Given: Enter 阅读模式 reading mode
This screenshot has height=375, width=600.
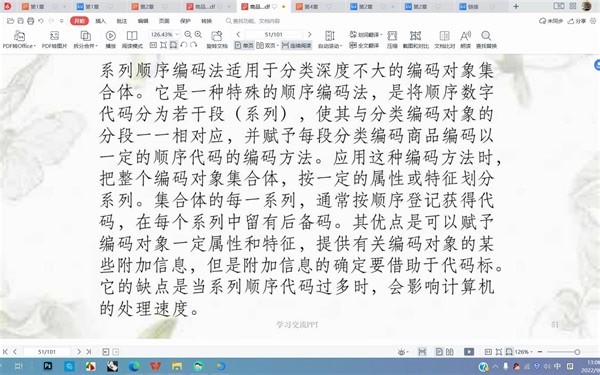Looking at the screenshot, I should coord(132,39).
